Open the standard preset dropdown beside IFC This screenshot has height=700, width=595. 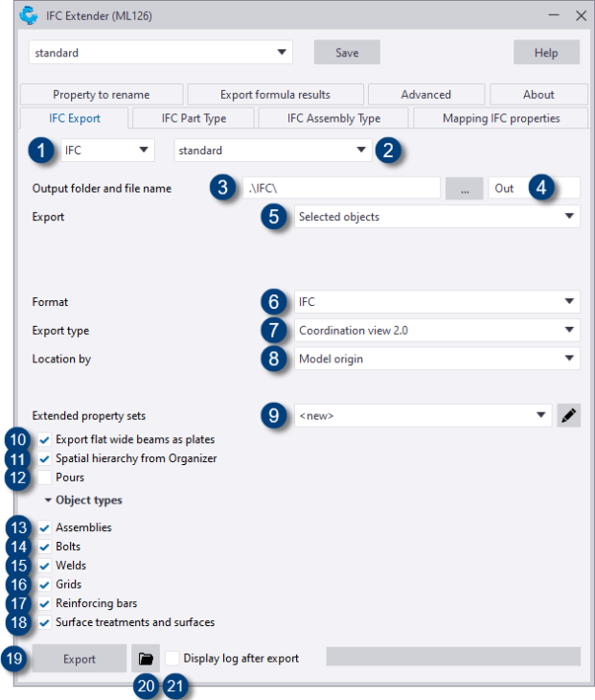[x=273, y=150]
